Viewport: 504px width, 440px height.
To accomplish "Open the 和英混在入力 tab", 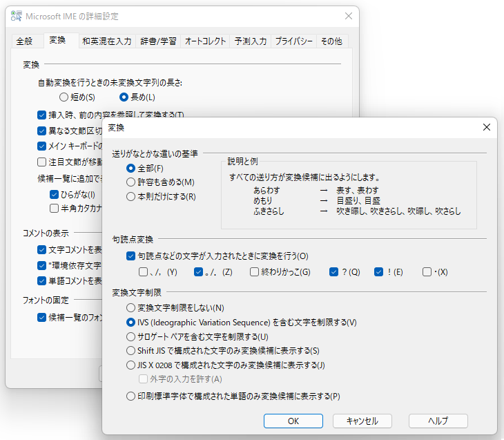I will coord(107,41).
